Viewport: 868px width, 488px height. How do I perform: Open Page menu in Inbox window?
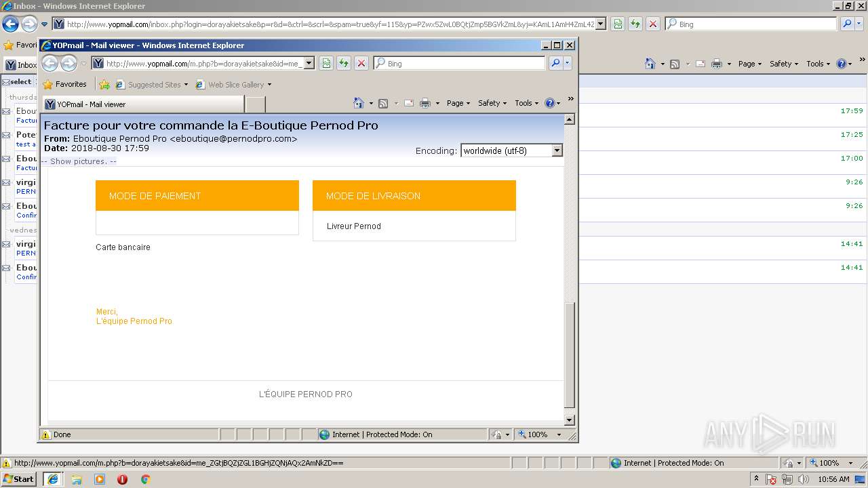[x=750, y=64]
